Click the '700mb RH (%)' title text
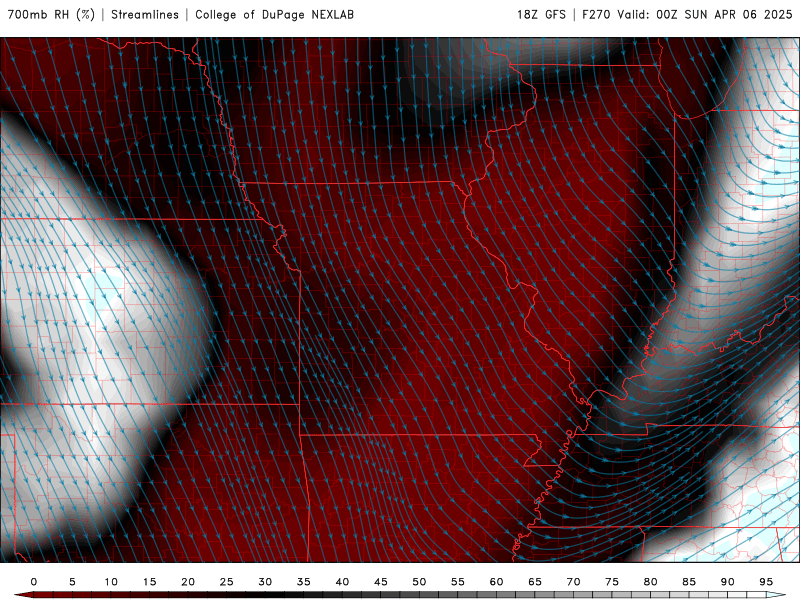The image size is (800, 600). coord(52,15)
